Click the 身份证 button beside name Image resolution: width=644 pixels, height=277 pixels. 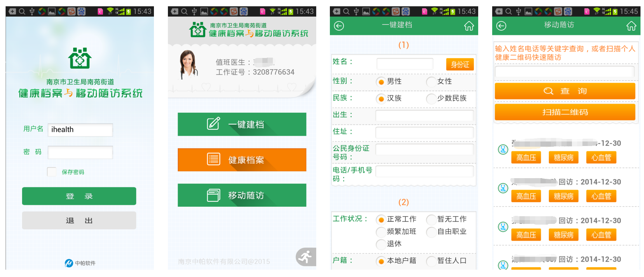(460, 64)
